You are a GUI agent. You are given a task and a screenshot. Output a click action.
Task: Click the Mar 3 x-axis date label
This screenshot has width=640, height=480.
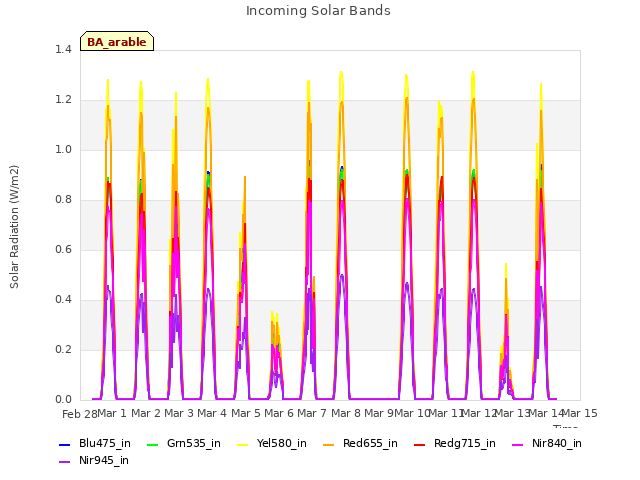click(x=179, y=413)
